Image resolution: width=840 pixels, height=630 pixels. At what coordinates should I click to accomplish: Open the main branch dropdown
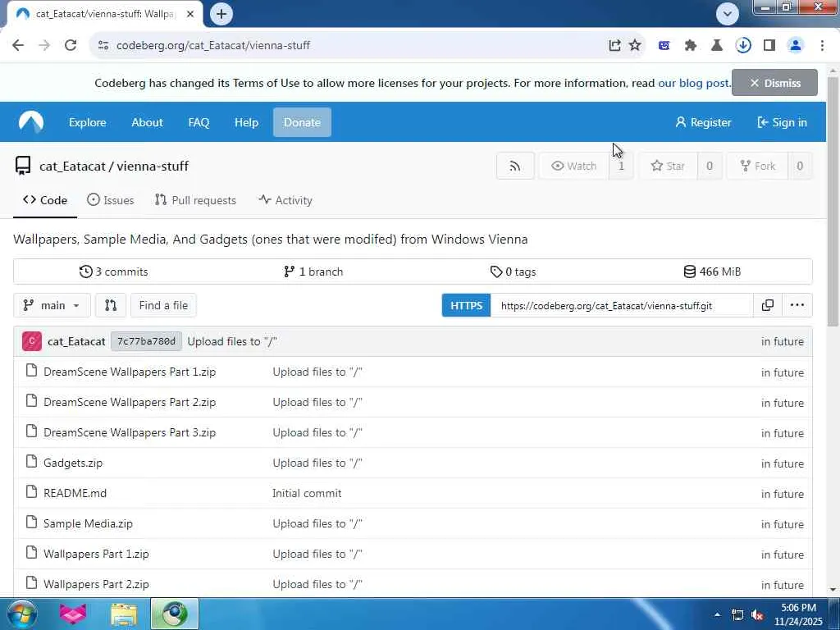coord(52,305)
